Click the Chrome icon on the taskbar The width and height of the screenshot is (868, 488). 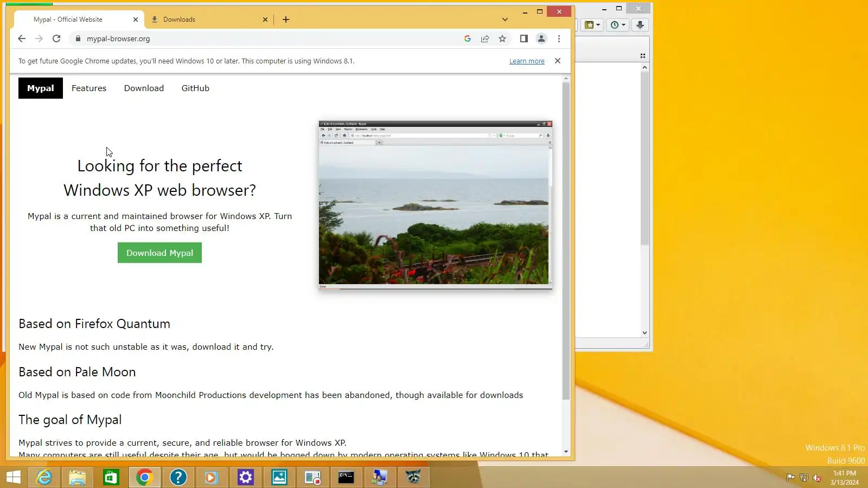pyautogui.click(x=144, y=477)
